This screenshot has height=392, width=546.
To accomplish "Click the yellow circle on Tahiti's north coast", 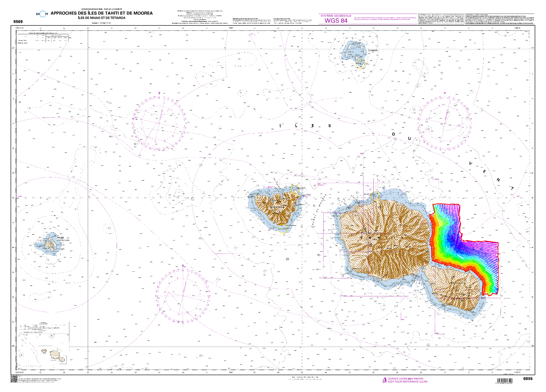I will 375,196.
